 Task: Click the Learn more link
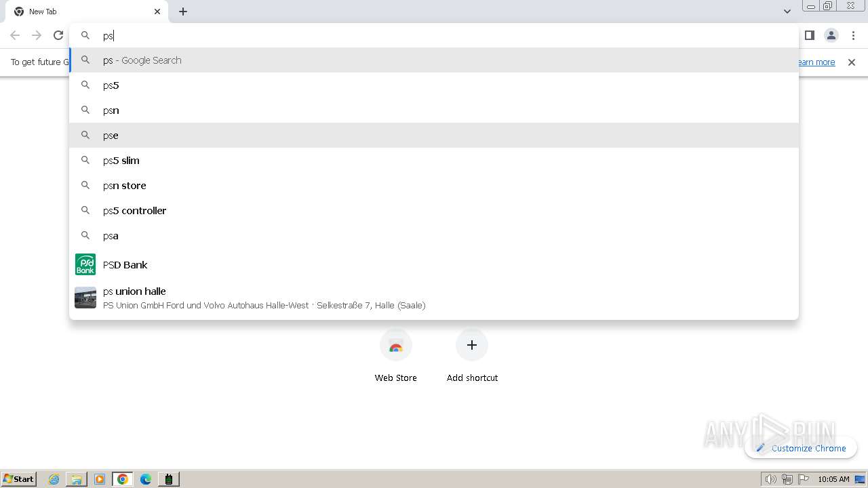pyautogui.click(x=816, y=62)
